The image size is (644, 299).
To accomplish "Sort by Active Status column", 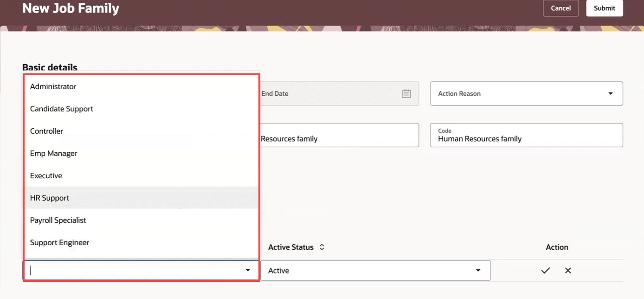I will (322, 247).
